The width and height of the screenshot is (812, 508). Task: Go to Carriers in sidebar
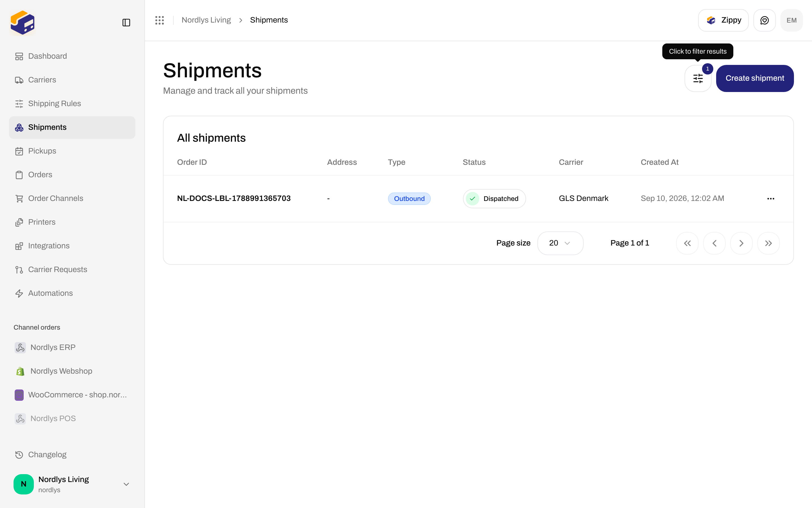(72, 80)
